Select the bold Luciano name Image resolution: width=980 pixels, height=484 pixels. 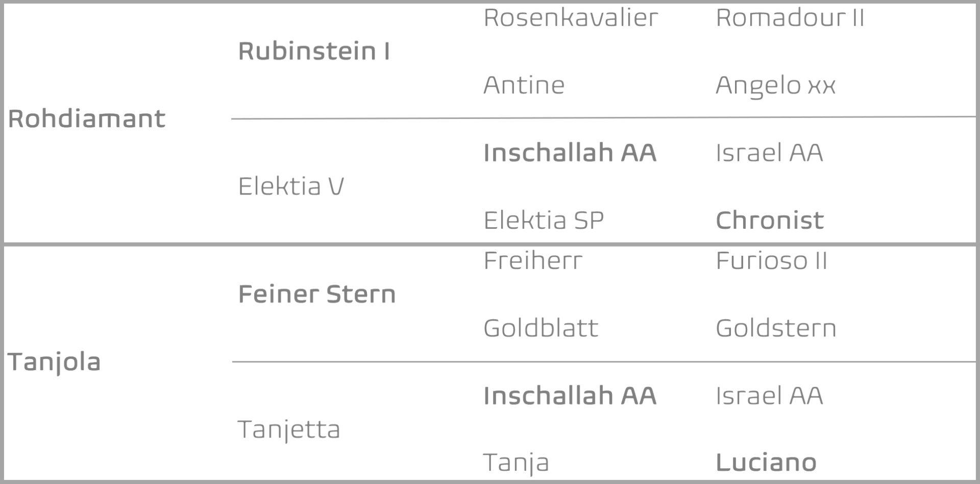pyautogui.click(x=766, y=463)
